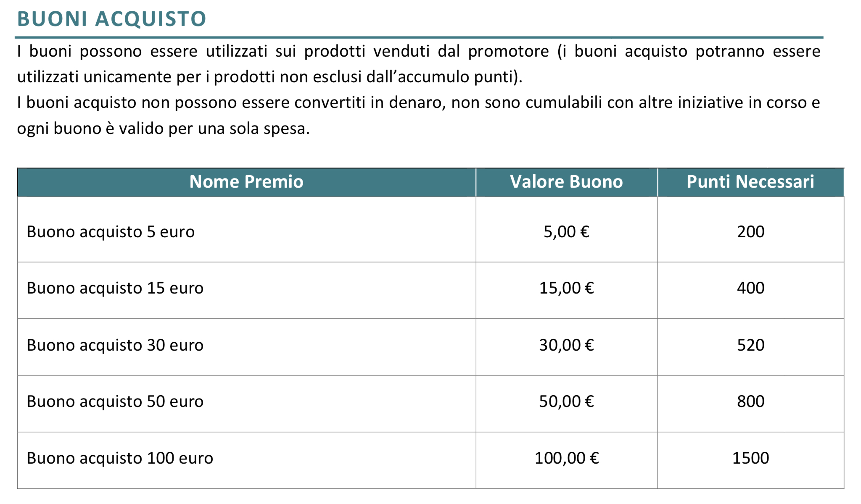Select the Buono acquisto 5 euro cell

(x=111, y=232)
